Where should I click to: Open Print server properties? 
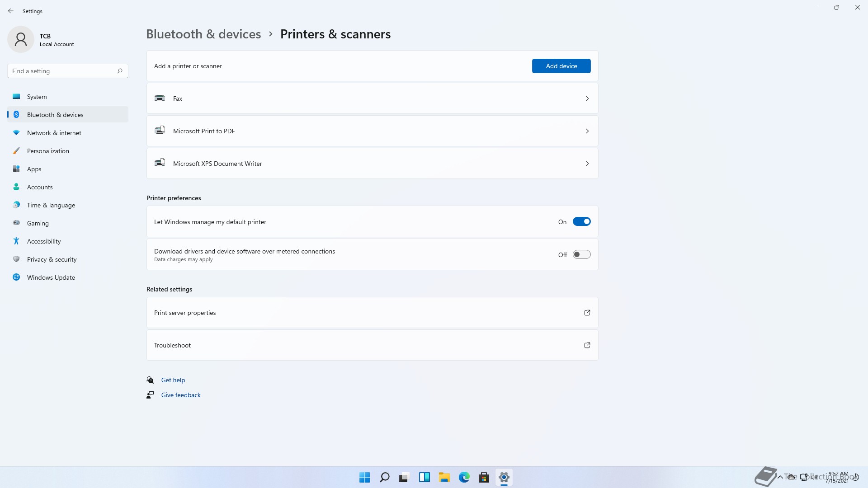click(x=372, y=313)
